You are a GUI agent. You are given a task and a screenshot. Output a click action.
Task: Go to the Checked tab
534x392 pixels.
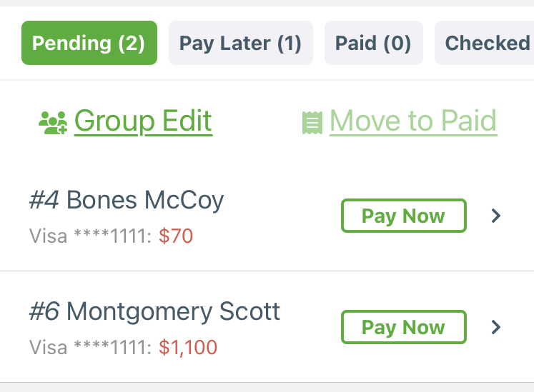pyautogui.click(x=484, y=43)
